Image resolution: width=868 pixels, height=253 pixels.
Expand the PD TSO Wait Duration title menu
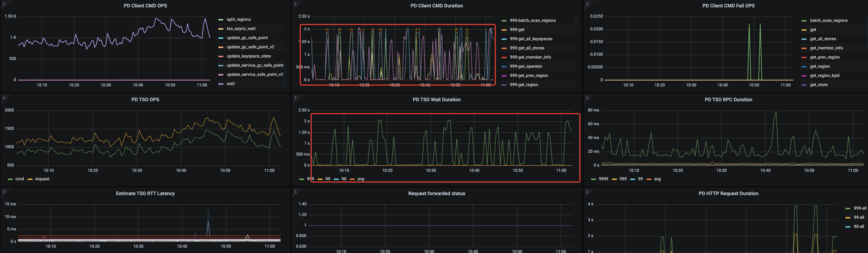tap(437, 100)
